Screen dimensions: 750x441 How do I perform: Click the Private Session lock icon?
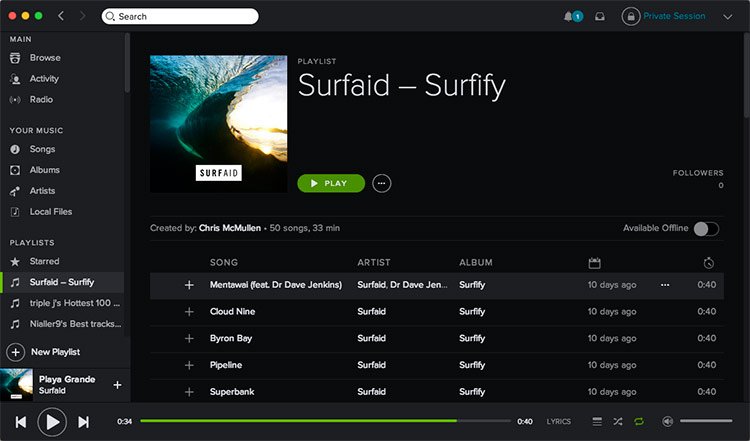(630, 16)
